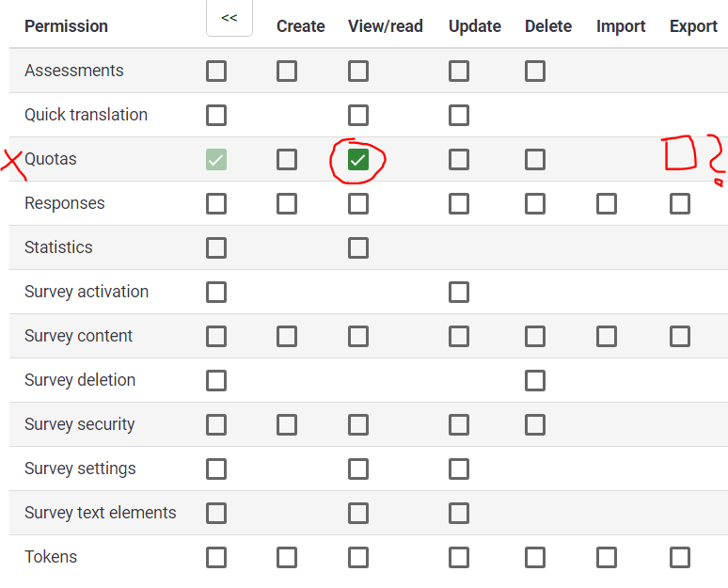Check Quick translation Update box
728x588 pixels.
459,115
